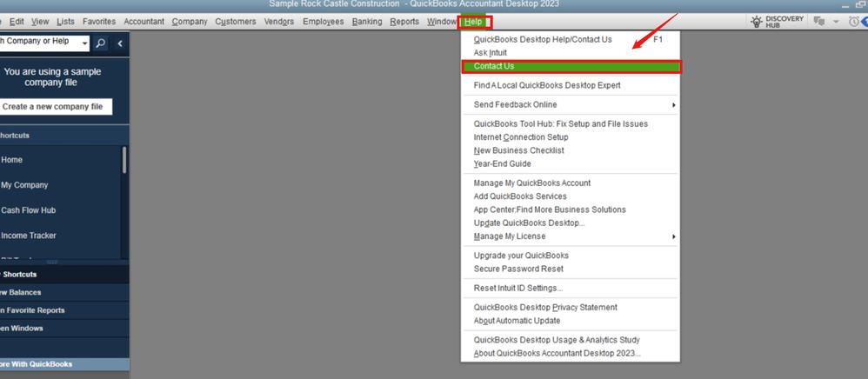Open the Customers menu
Image resolution: width=868 pixels, height=379 pixels.
pyautogui.click(x=236, y=22)
